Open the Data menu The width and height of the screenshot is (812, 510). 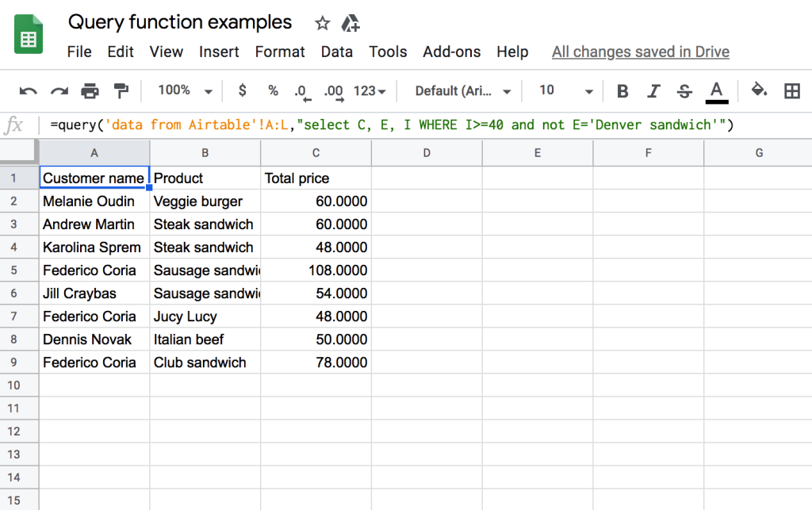point(337,52)
